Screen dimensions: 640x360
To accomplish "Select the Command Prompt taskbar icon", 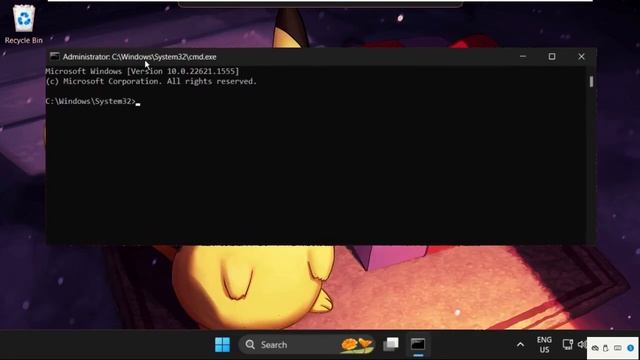I will (x=418, y=344).
